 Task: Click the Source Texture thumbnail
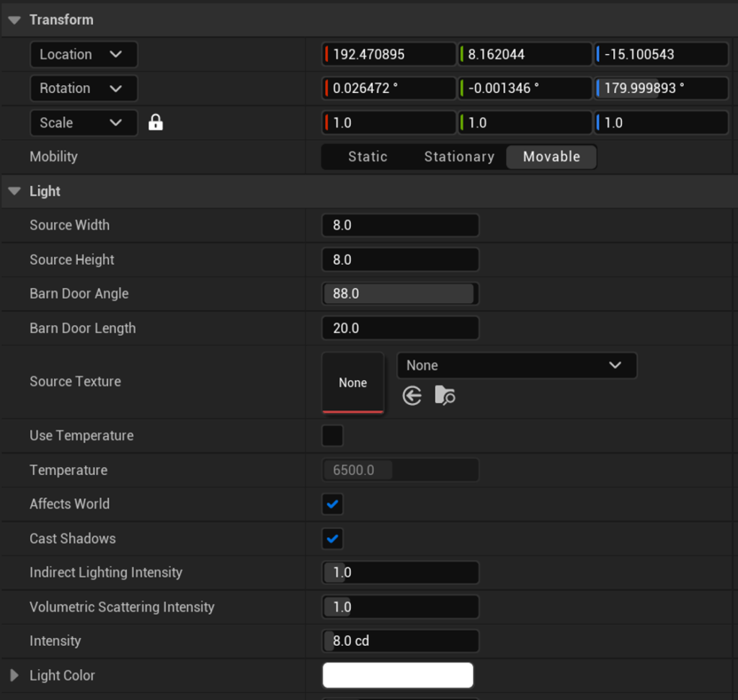352,383
